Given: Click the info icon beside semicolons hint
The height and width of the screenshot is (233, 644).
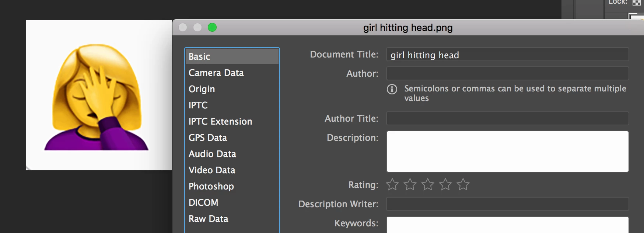Looking at the screenshot, I should point(392,89).
